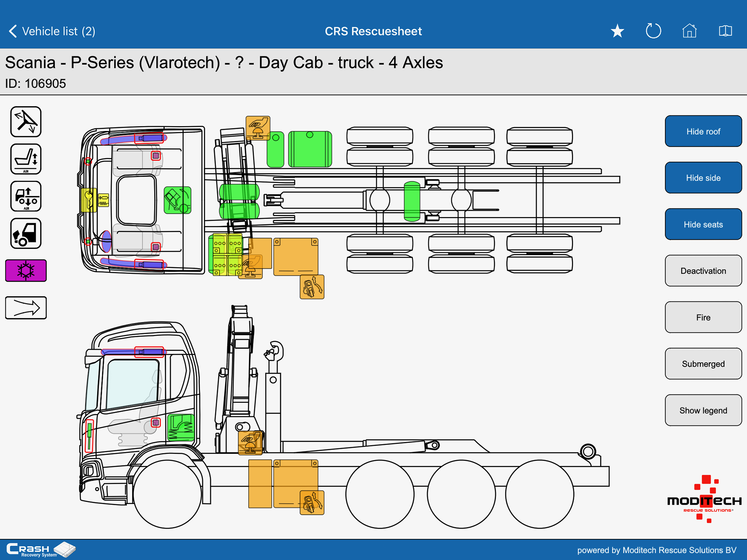Open Submerged information
The width and height of the screenshot is (747, 560).
(x=703, y=364)
